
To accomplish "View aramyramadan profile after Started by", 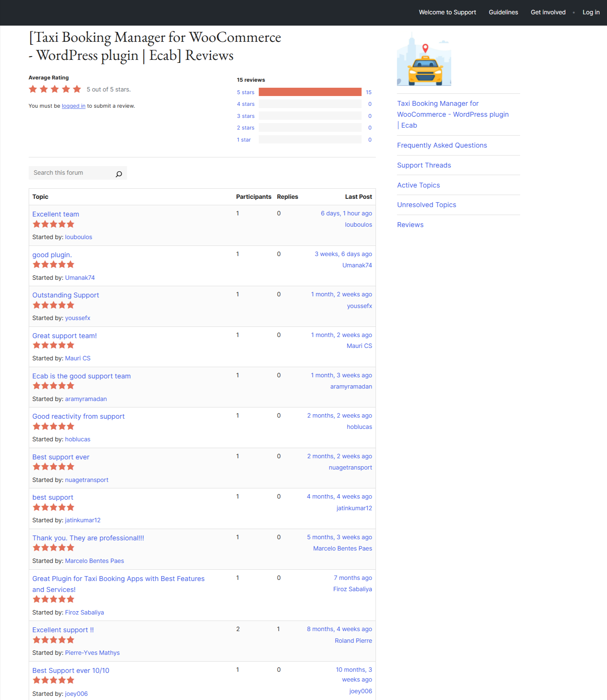I will pos(86,399).
